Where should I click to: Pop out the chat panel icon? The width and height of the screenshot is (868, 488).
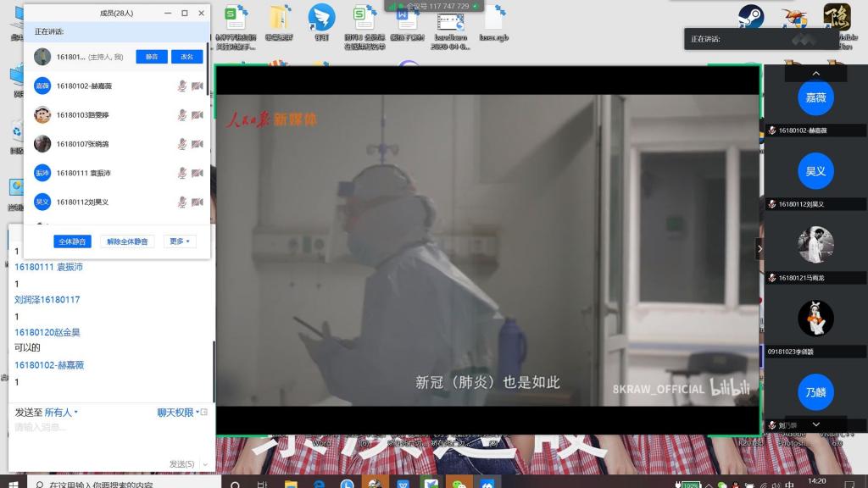tap(204, 413)
